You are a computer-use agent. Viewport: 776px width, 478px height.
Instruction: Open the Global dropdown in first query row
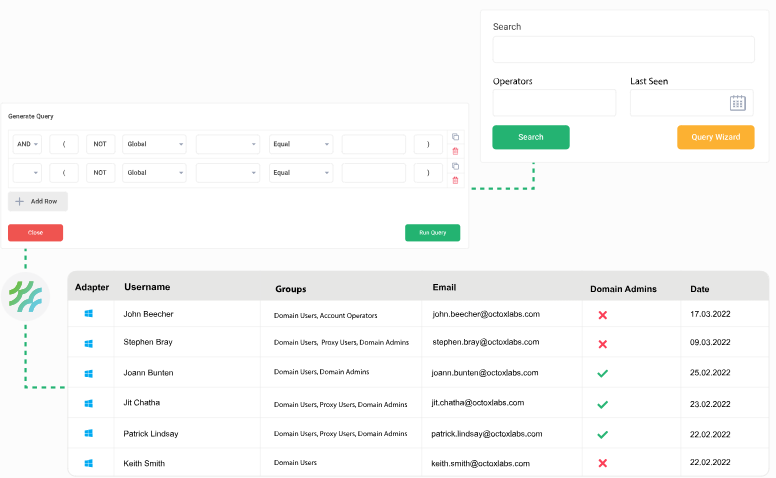[x=154, y=144]
